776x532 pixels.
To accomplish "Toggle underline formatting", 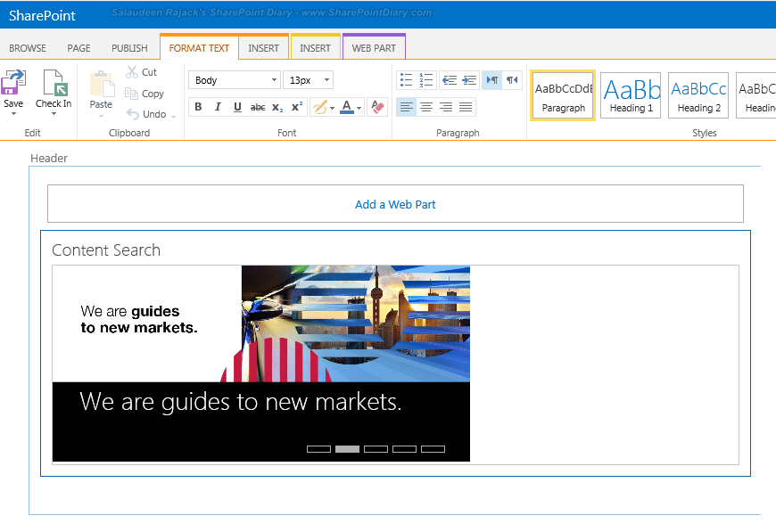I will tap(237, 106).
